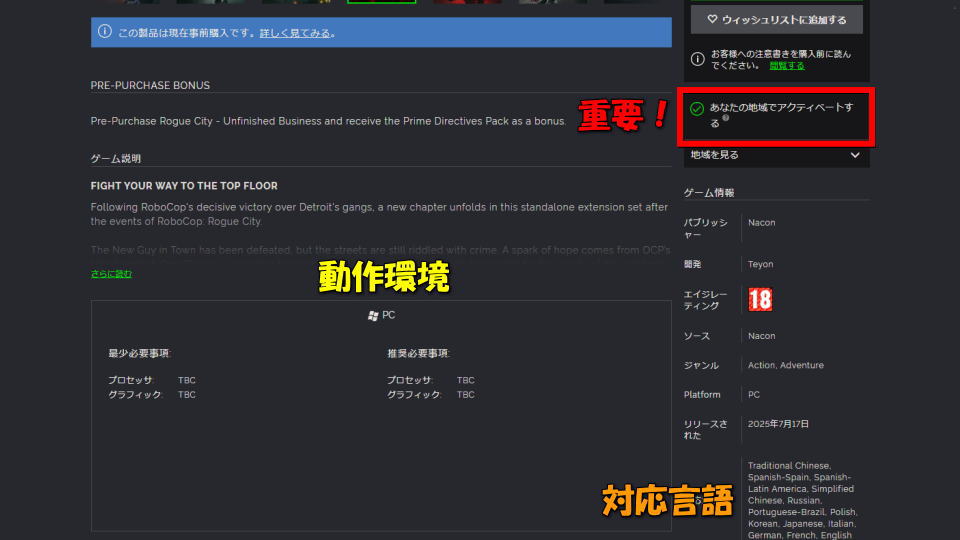Click the small help icon after activation text

coord(726,118)
